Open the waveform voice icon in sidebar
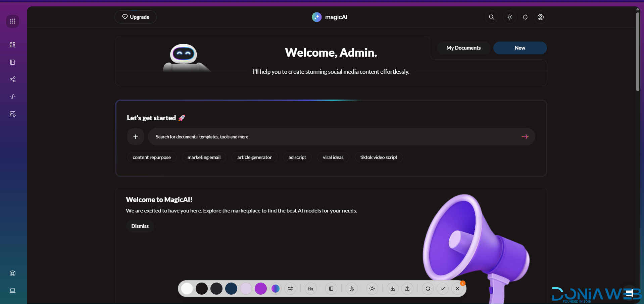Viewport: 644px width, 304px height. [13, 97]
